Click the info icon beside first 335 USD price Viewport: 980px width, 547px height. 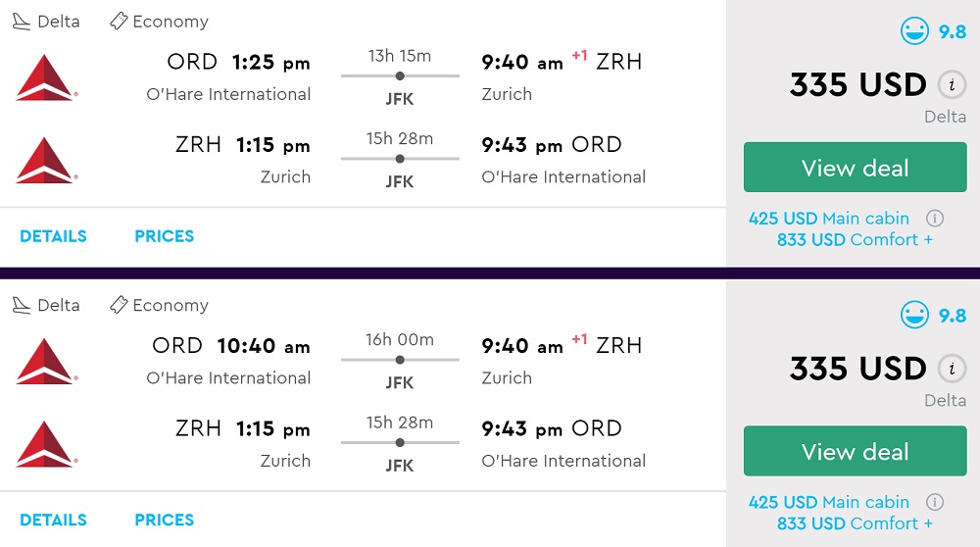pos(951,84)
